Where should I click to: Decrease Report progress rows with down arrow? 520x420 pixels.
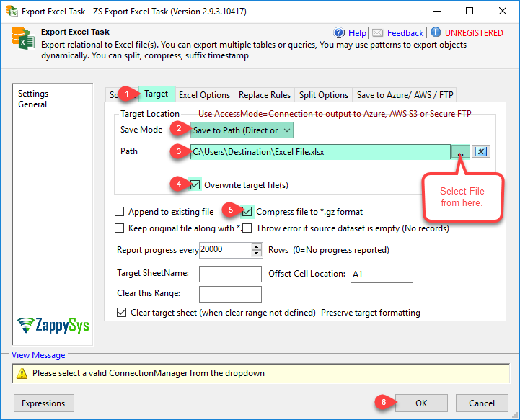coord(256,254)
